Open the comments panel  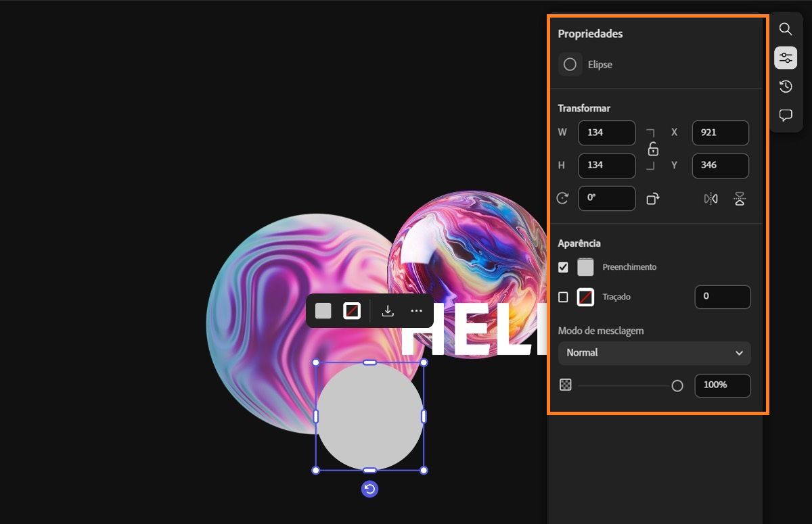786,115
